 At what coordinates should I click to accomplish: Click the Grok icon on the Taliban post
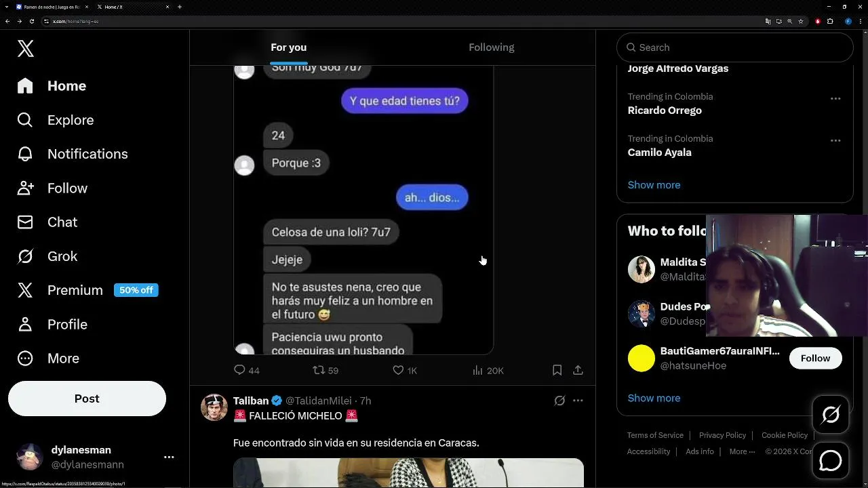(x=559, y=401)
